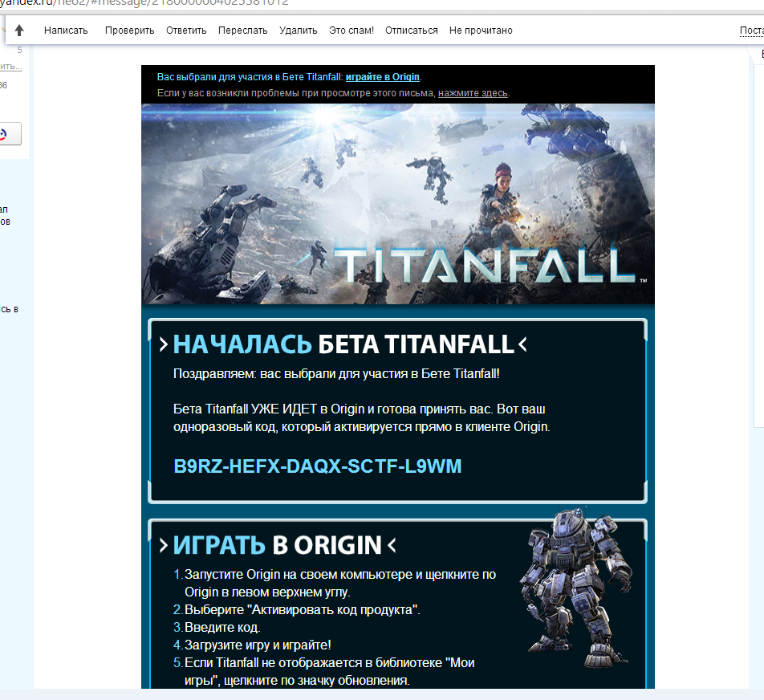
Task: Click the Titan robot image
Action: 576,587
